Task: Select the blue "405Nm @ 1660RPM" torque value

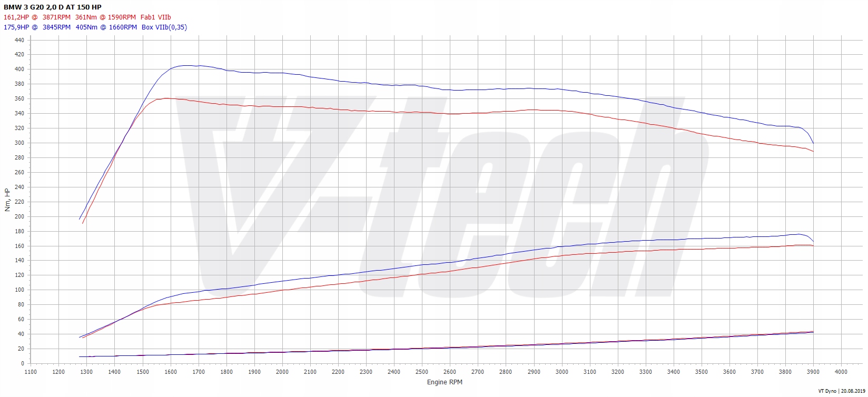Action: [105, 27]
